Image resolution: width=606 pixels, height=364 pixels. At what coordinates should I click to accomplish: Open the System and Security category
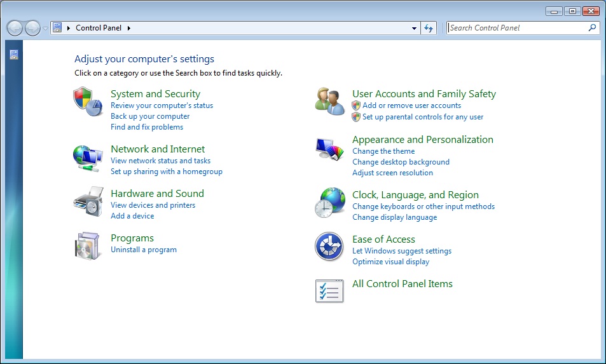[155, 94]
